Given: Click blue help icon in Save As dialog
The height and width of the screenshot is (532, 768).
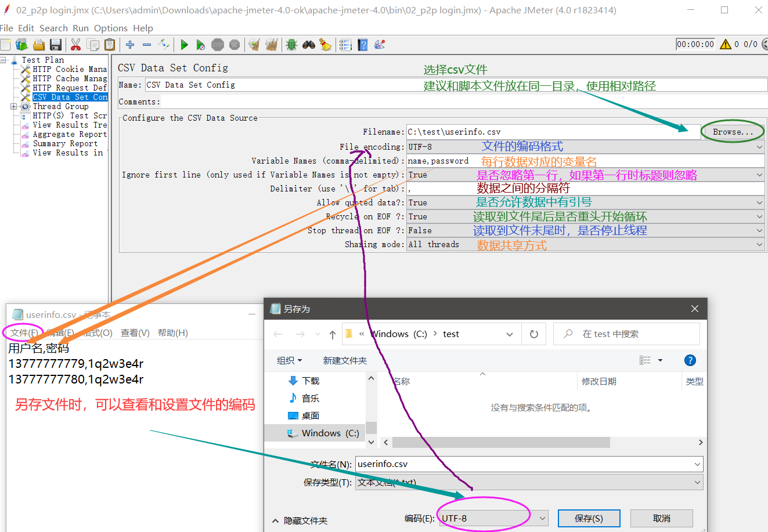Looking at the screenshot, I should (x=690, y=360).
